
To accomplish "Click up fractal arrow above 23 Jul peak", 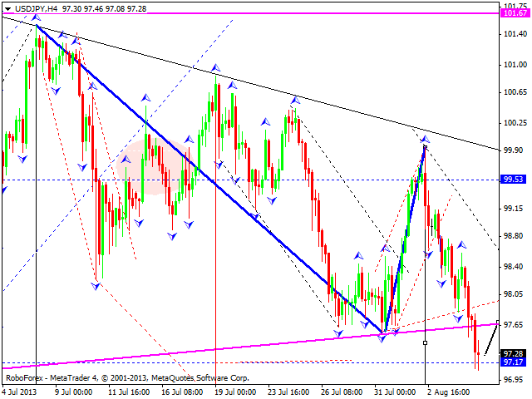I will tap(294, 101).
